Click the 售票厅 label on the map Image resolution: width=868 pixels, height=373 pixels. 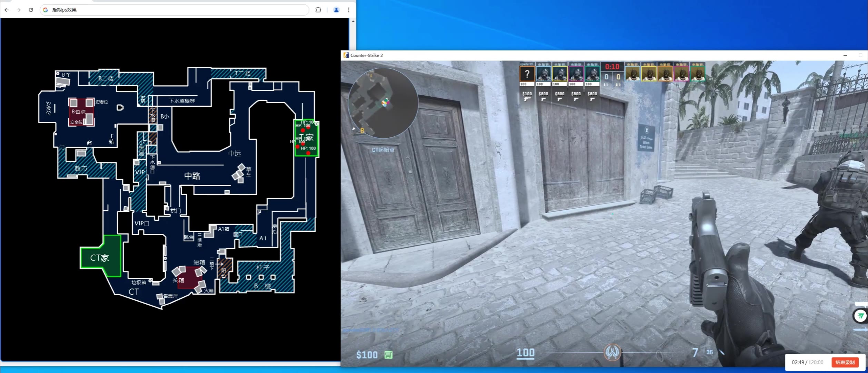tap(171, 296)
